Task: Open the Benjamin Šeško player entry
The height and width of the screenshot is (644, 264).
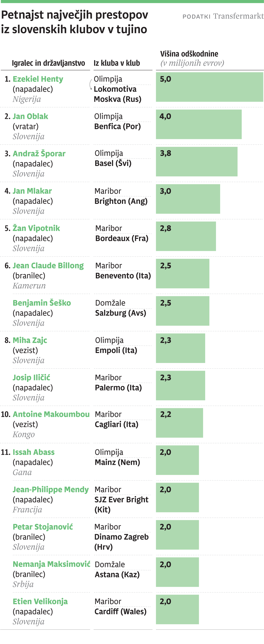Action: pos(42,303)
